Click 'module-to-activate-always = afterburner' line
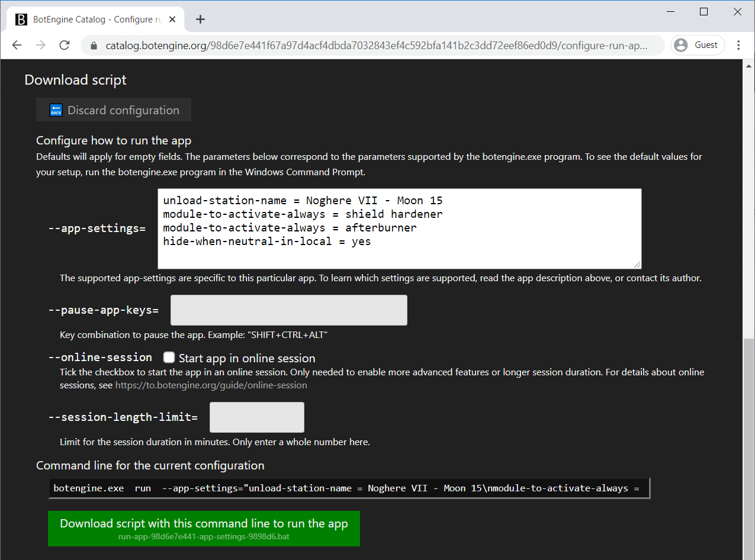 [x=290, y=228]
